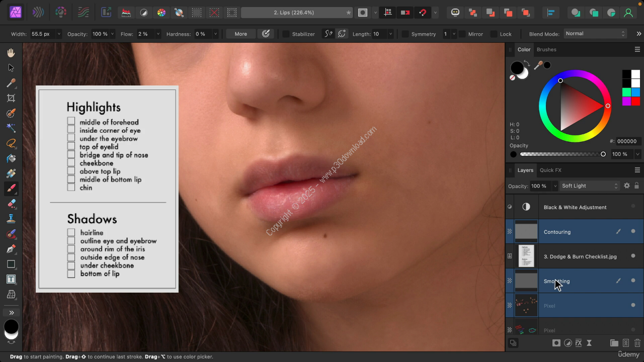Apply Auto Contrast from toolbar
644x362 pixels.
(x=144, y=13)
